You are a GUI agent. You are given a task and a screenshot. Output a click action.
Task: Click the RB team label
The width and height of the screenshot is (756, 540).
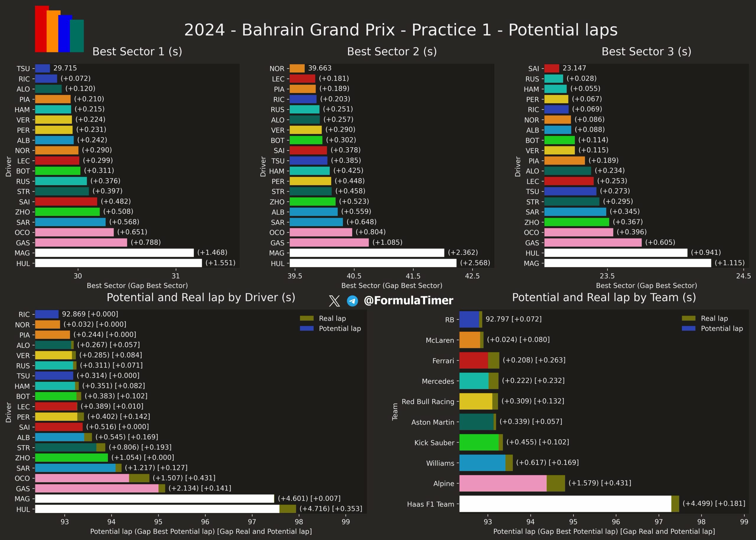(449, 320)
